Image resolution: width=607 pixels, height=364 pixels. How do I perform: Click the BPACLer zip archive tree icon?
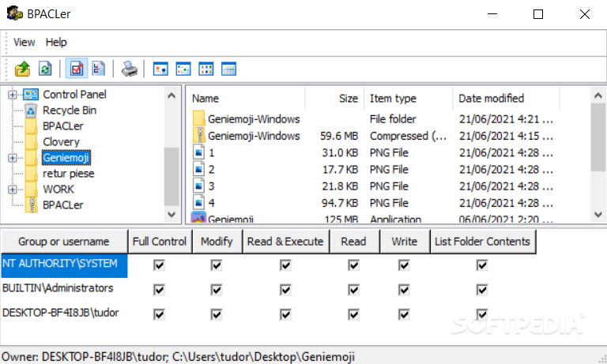(32, 205)
